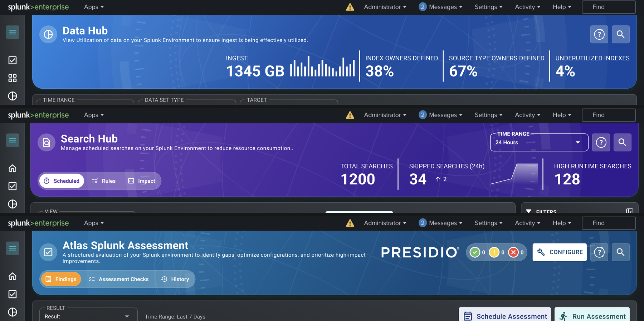Open the Result dropdown in the Atlas Splunk Assessment view

point(88,316)
